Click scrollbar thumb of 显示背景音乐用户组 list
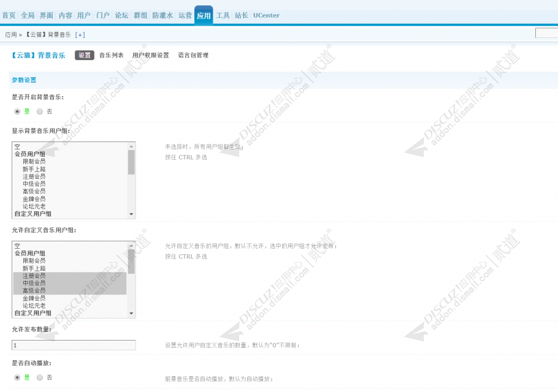Image resolution: width=558 pixels, height=392 pixels. coord(131,162)
